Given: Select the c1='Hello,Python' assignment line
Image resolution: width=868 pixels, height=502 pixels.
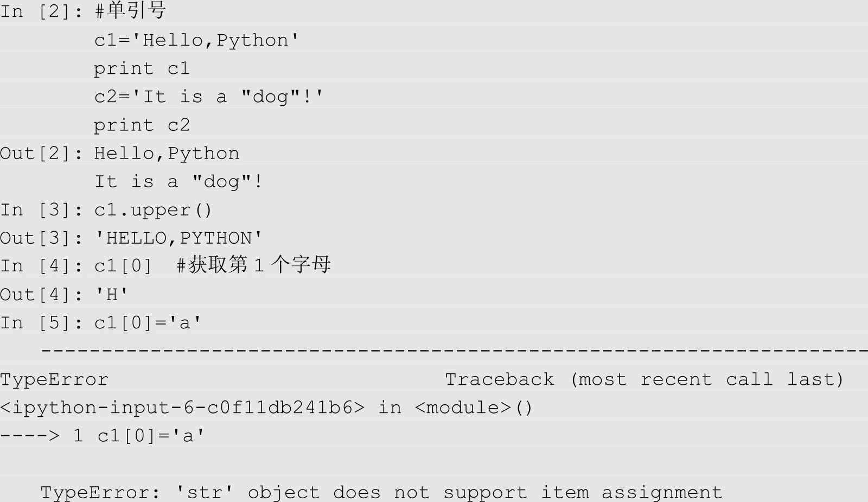Looking at the screenshot, I should [196, 40].
